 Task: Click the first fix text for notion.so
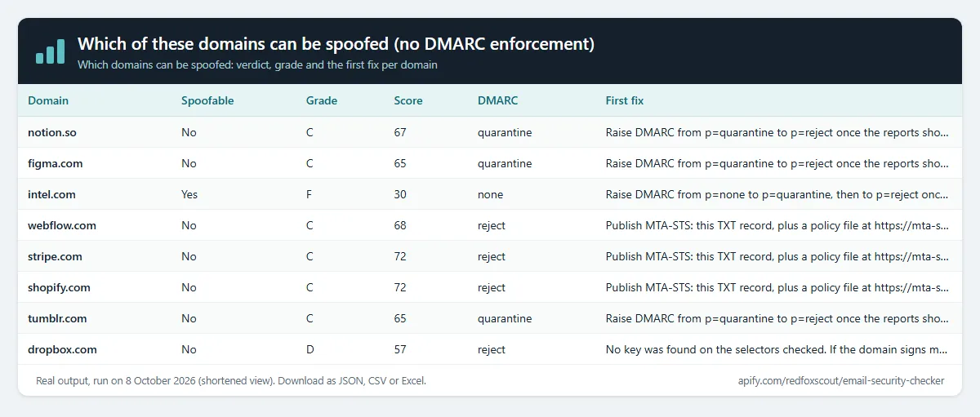777,132
